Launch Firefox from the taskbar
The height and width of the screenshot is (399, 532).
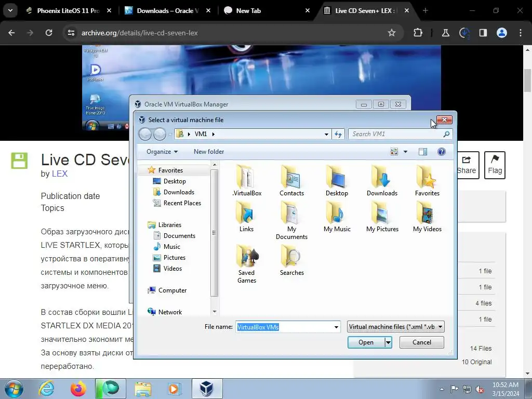pos(78,389)
